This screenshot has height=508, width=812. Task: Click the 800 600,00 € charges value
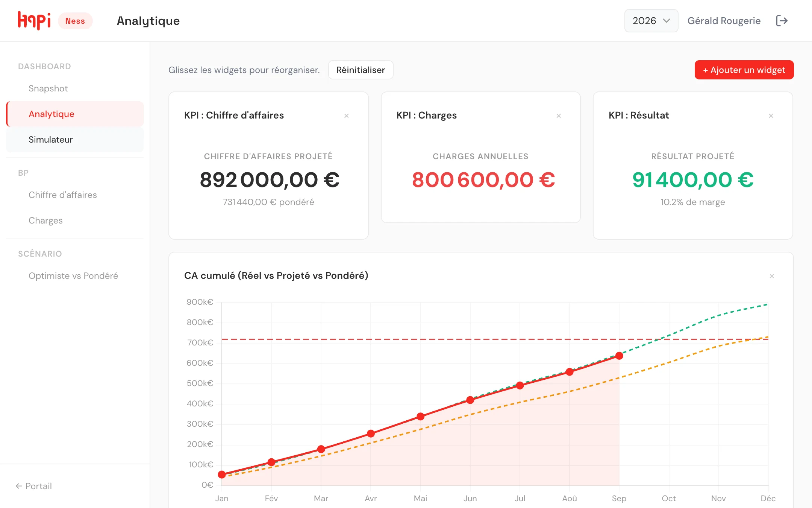point(483,179)
